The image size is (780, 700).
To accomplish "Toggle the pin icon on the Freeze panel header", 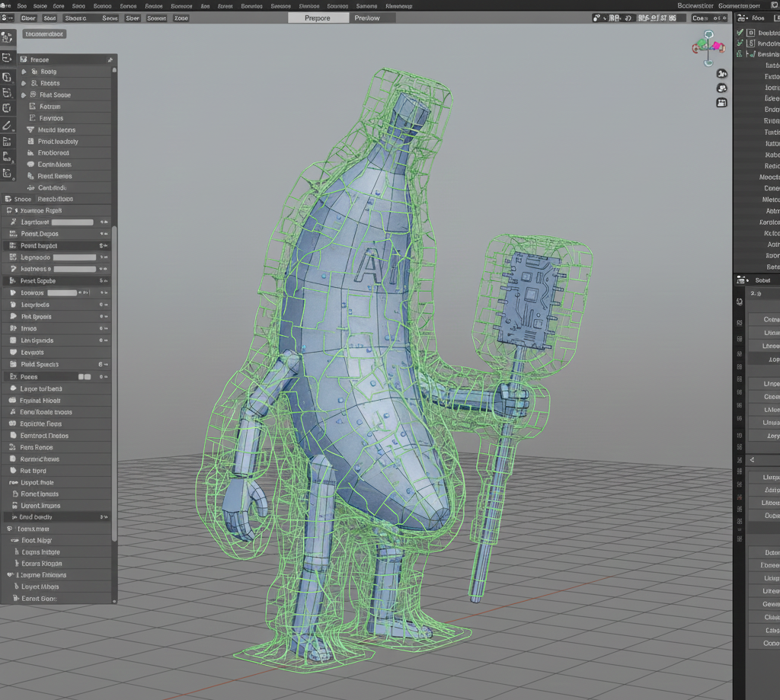I will point(111,59).
